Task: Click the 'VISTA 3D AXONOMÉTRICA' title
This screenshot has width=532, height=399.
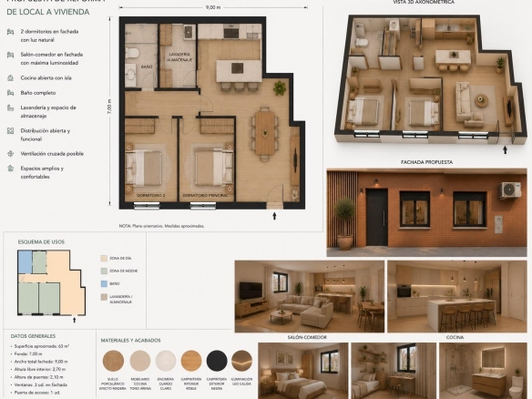Action: point(424,2)
